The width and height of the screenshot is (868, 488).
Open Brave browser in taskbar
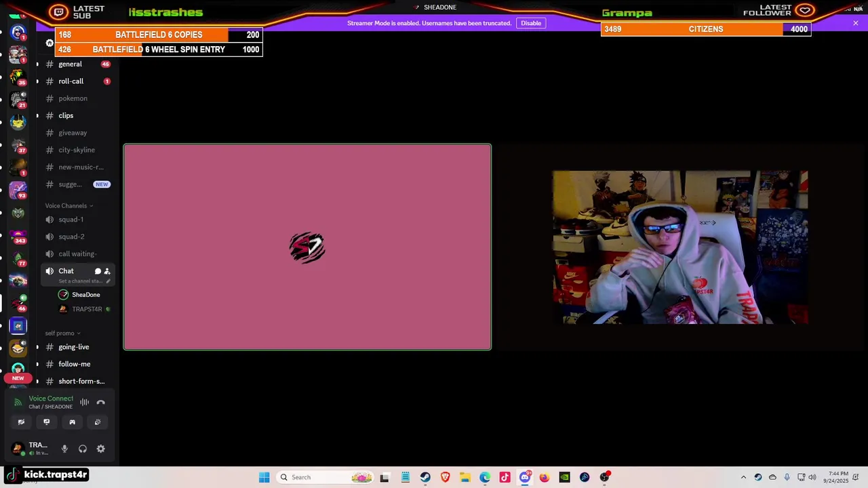click(x=445, y=477)
